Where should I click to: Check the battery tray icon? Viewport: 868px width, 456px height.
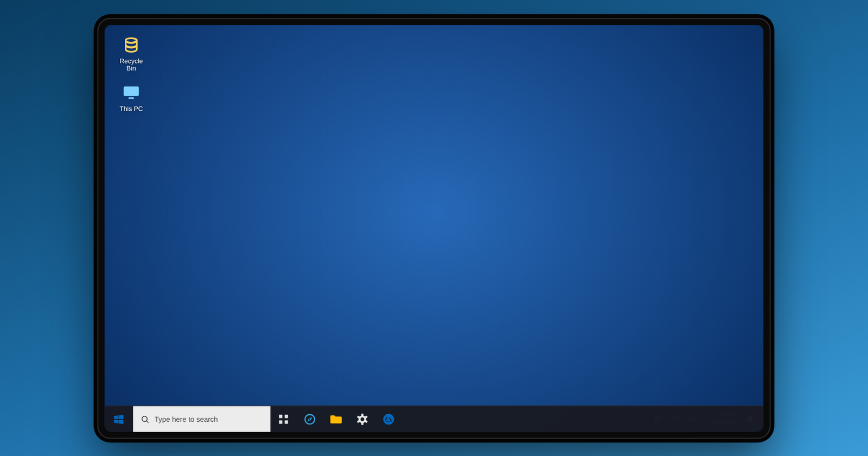(693, 419)
